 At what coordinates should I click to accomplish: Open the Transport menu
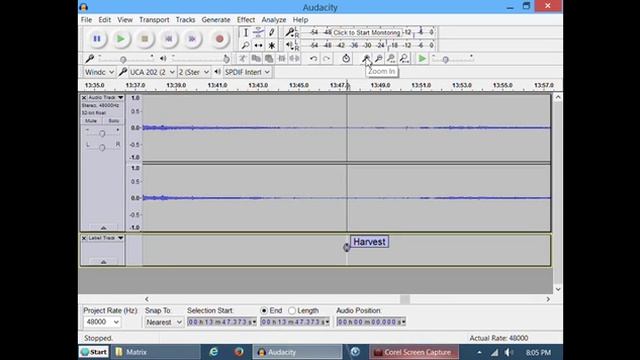pyautogui.click(x=154, y=20)
